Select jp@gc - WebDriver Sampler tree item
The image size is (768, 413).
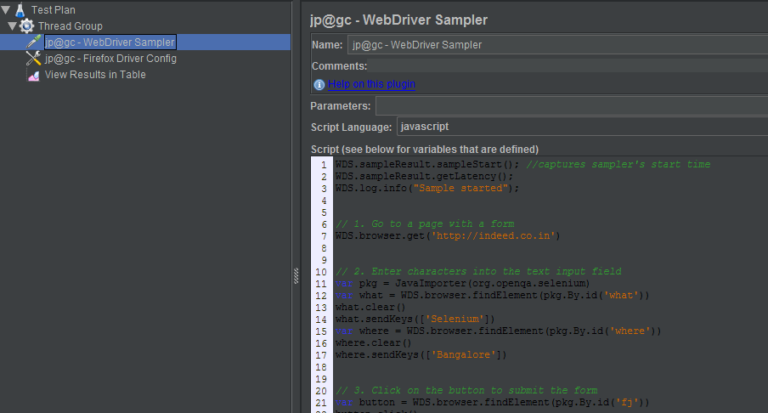110,42
